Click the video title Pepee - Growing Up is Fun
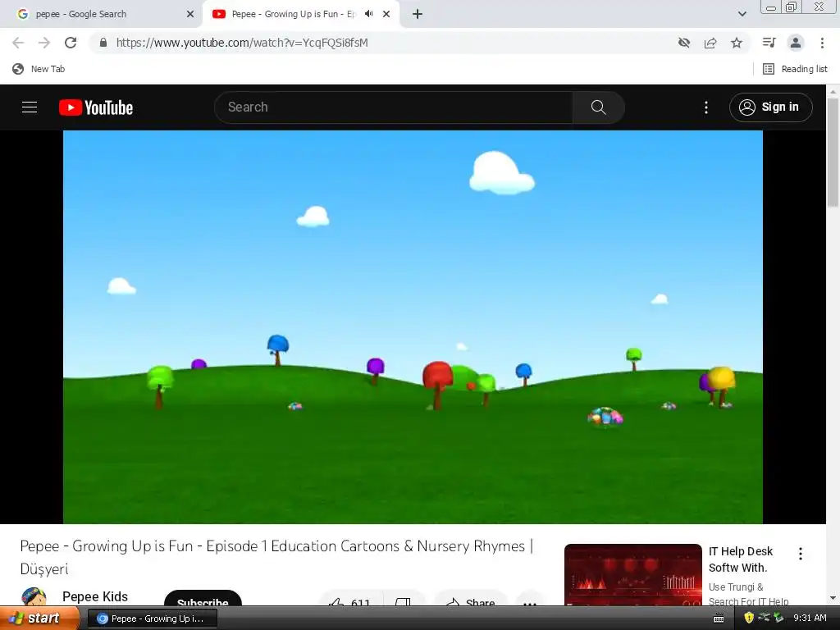This screenshot has width=840, height=630. (276, 557)
